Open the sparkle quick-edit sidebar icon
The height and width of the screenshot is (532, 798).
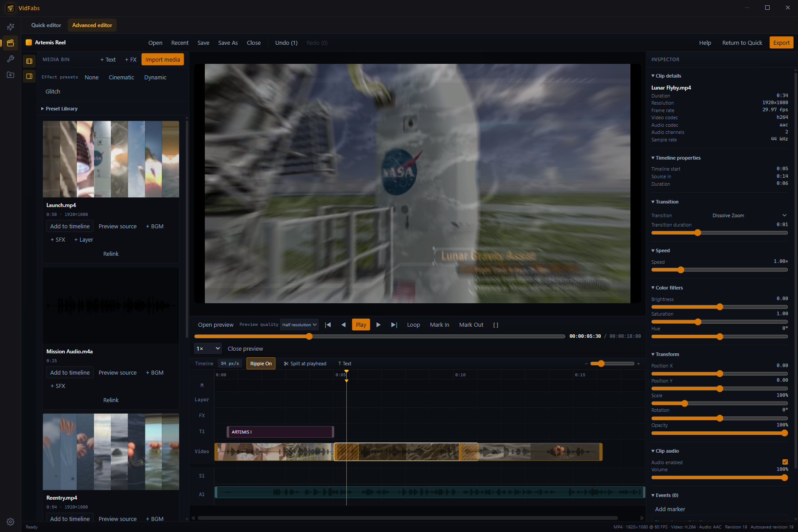pyautogui.click(x=11, y=27)
